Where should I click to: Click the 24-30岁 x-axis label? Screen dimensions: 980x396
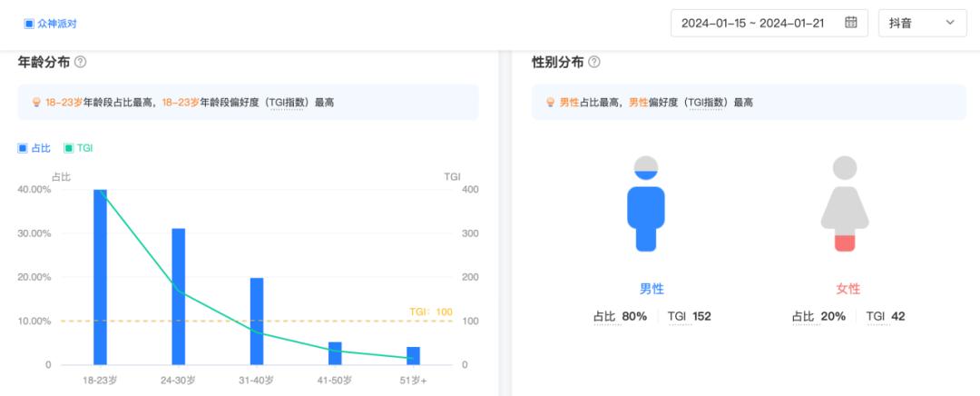178,381
